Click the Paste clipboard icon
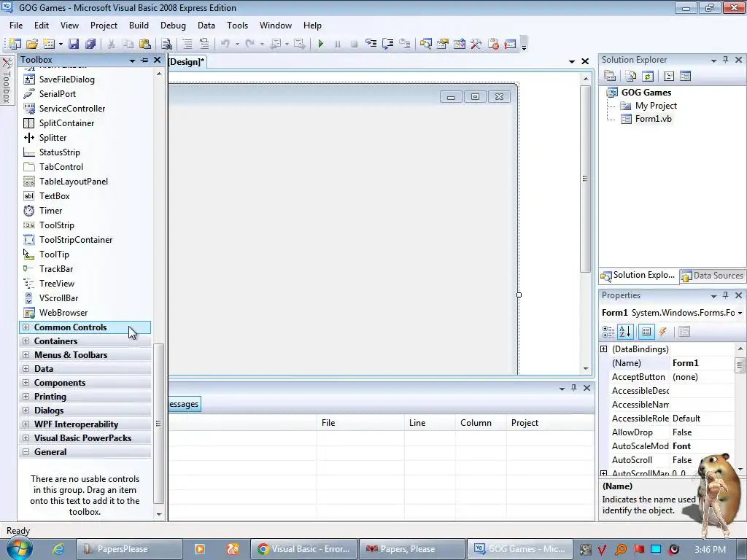The width and height of the screenshot is (747, 560). click(x=145, y=44)
